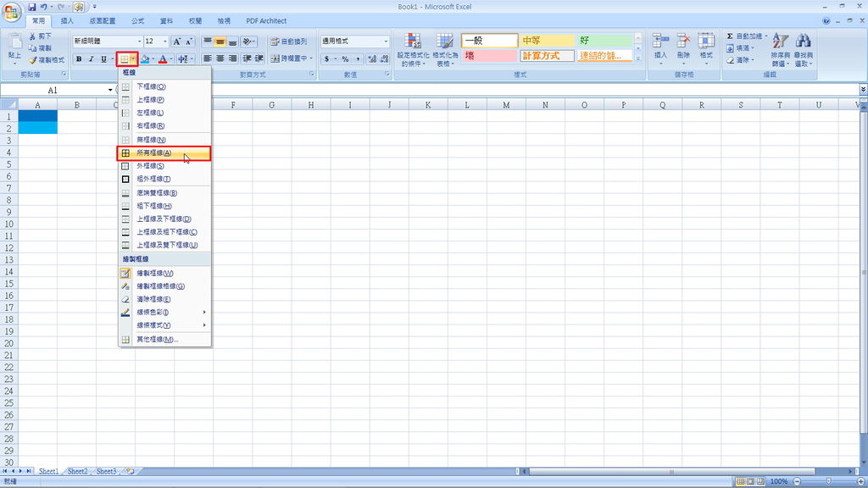The image size is (868, 488).
Task: Open AutoSum (自動加總) dropdown arrow
Action: [x=766, y=36]
